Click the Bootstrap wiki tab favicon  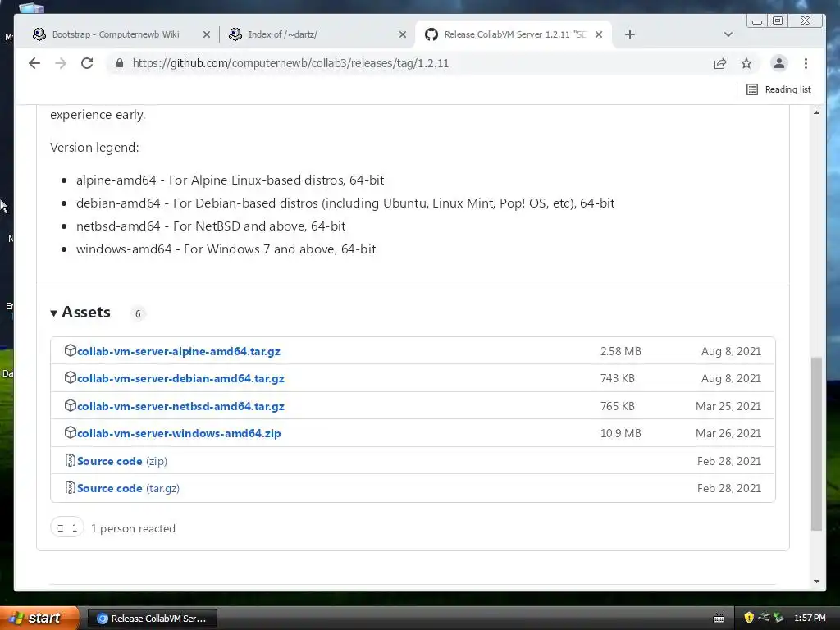[39, 34]
